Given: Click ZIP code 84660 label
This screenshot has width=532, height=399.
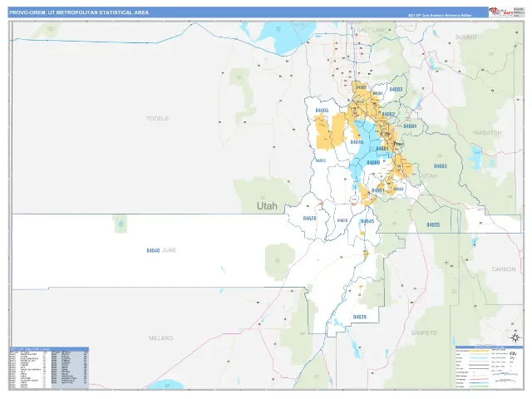Looking at the screenshot, I should tap(373, 163).
